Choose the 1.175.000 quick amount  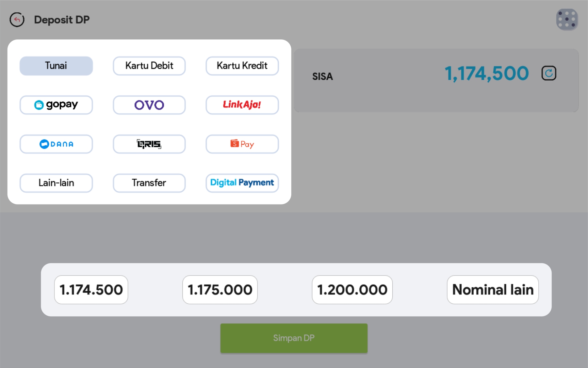[x=220, y=290]
